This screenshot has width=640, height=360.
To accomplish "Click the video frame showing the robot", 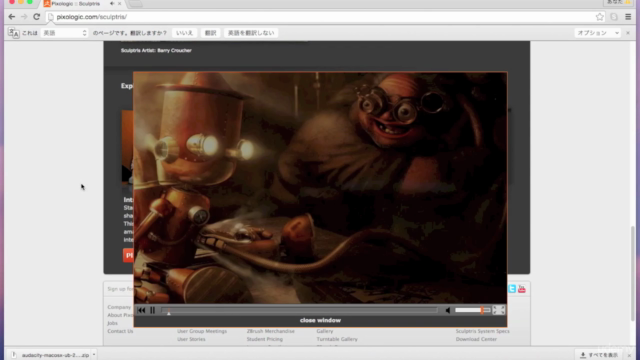I will coord(320,188).
